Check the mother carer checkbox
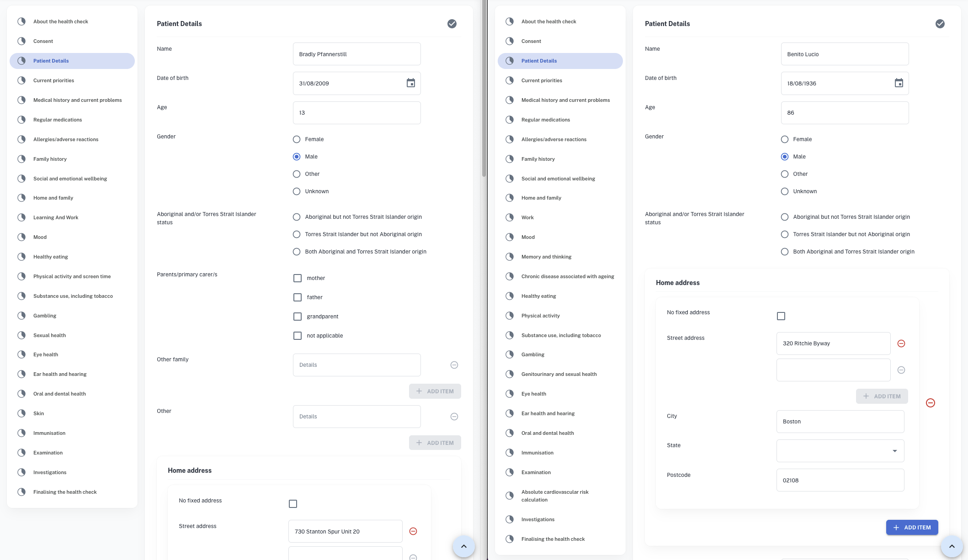968x560 pixels. (x=298, y=278)
